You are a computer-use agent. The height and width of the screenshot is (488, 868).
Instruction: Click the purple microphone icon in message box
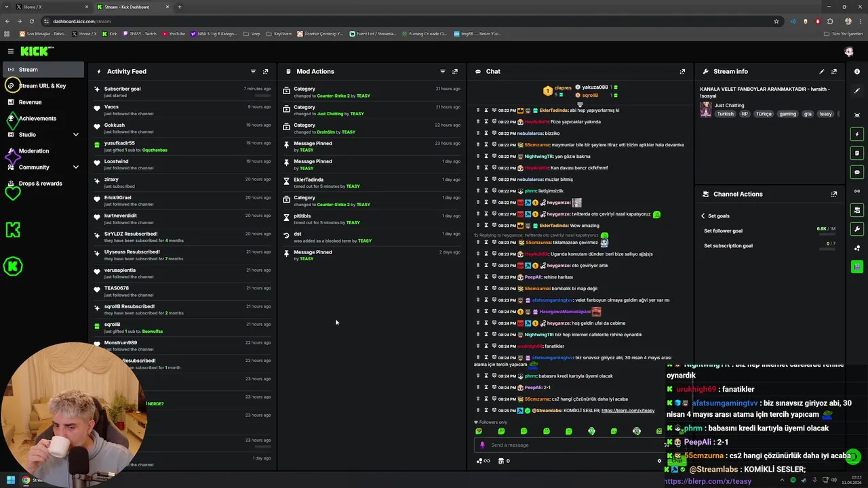pyautogui.click(x=482, y=445)
